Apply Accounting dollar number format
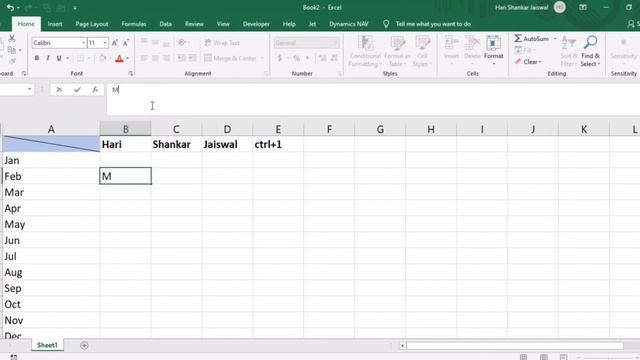The width and height of the screenshot is (640, 360). point(280,58)
